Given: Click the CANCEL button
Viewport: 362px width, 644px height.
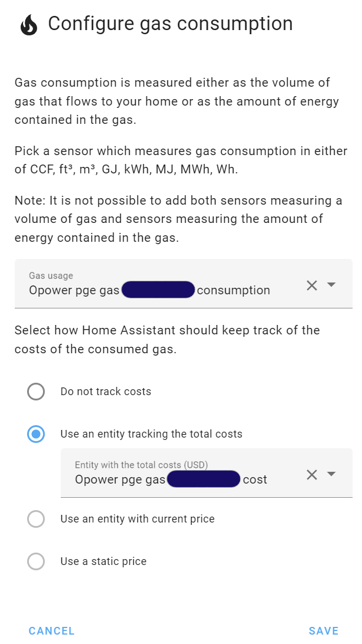Looking at the screenshot, I should click(x=51, y=630).
